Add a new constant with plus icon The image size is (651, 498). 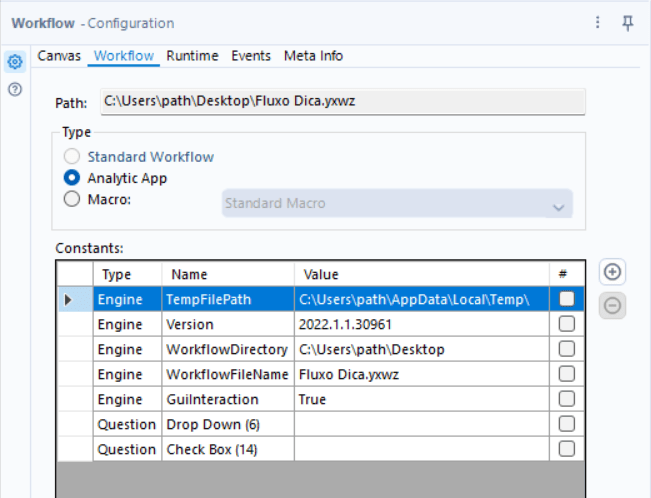click(612, 272)
